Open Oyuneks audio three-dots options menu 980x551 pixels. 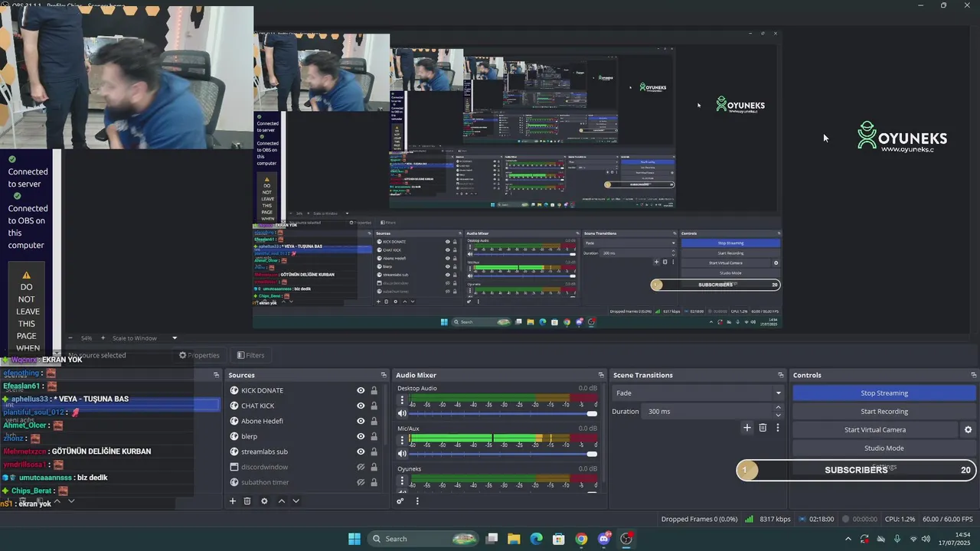coord(402,481)
